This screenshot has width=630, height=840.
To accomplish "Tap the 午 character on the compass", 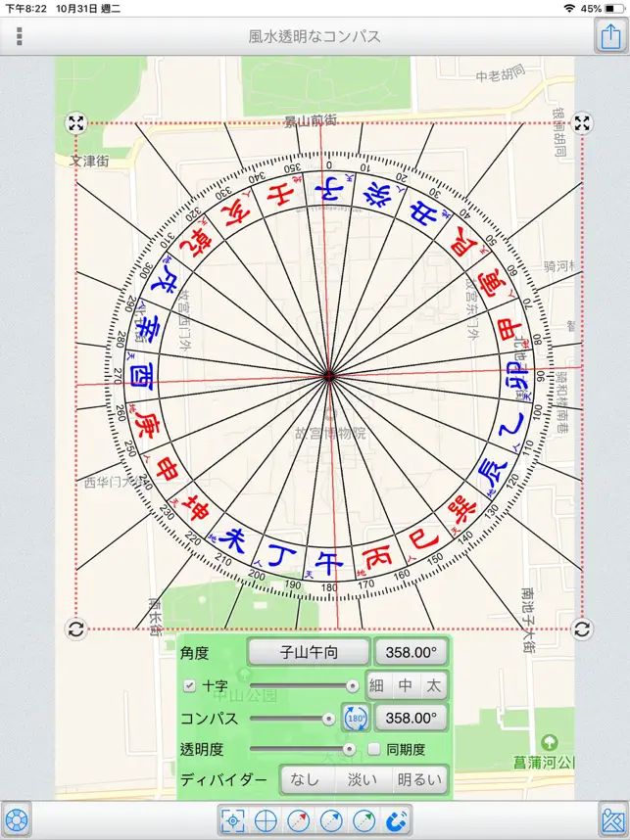I will point(328,563).
